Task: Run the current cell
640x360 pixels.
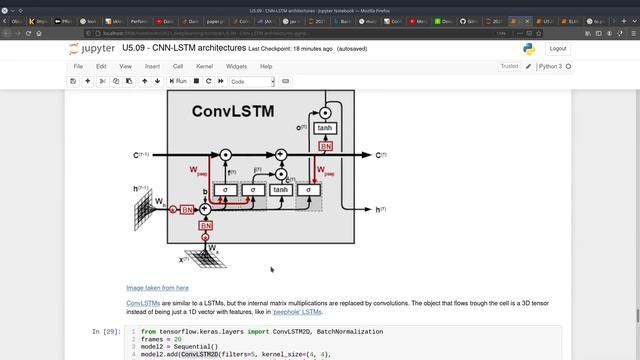Action: (x=178, y=81)
